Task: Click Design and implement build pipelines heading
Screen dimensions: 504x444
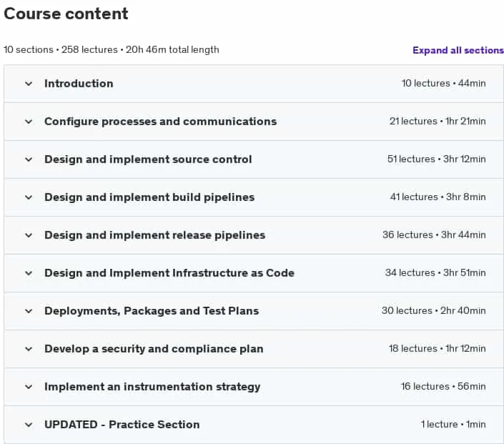Action: pos(149,197)
